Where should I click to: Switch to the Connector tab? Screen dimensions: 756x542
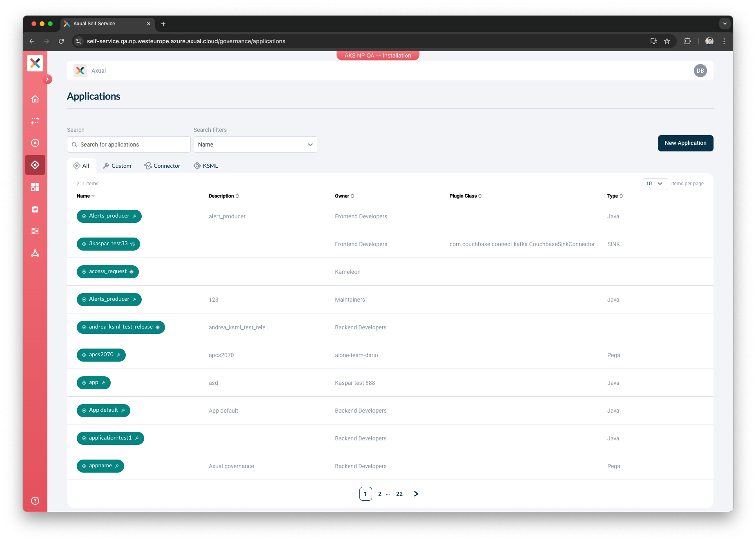click(162, 166)
